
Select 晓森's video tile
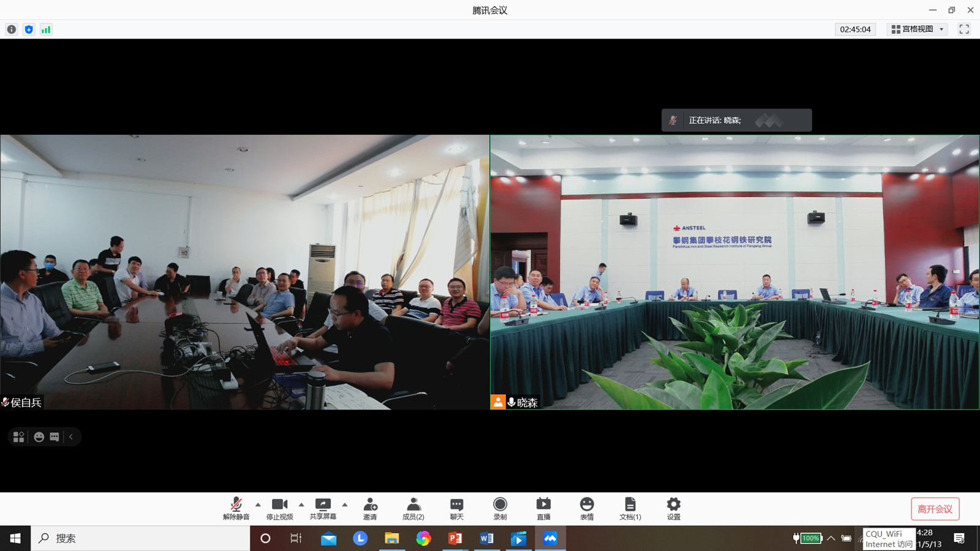pyautogui.click(x=734, y=272)
